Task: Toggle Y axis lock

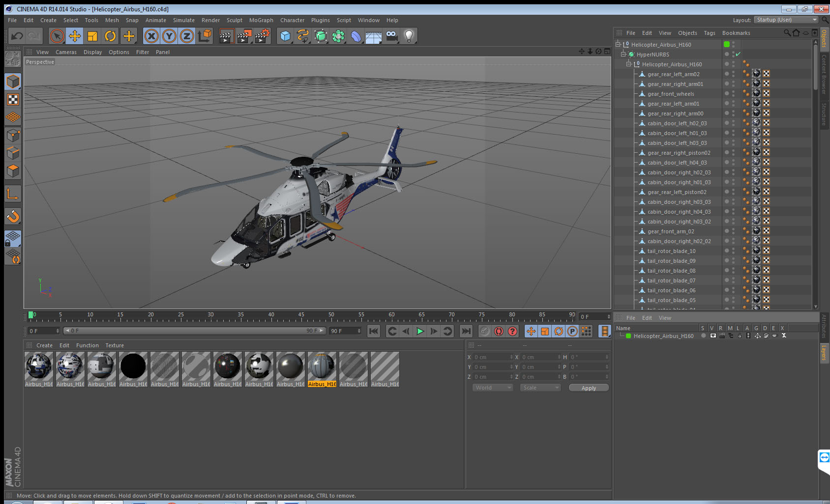Action: click(169, 36)
